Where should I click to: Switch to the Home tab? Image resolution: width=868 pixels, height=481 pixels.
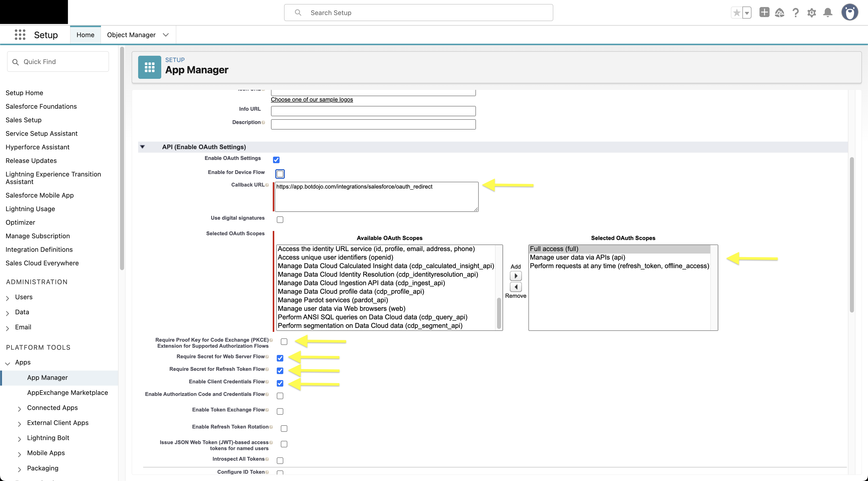pyautogui.click(x=85, y=35)
